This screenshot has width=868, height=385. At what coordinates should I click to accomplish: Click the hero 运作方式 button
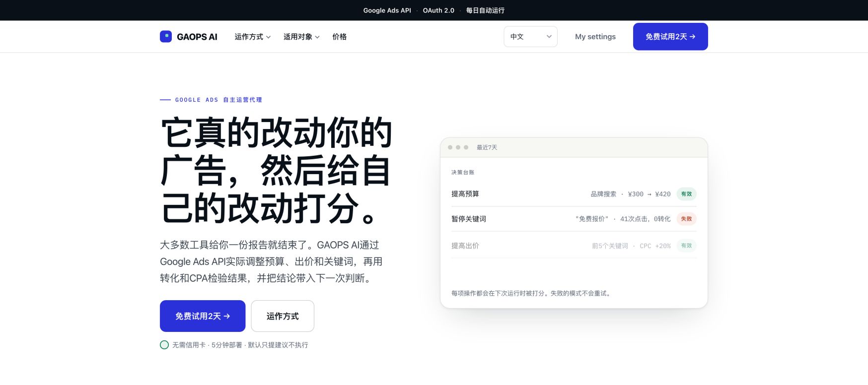point(283,316)
